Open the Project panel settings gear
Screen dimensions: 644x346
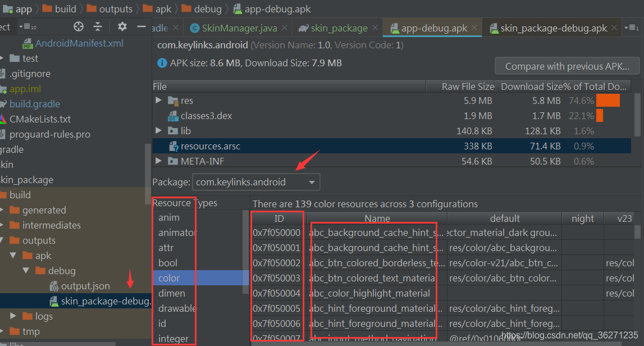tap(121, 26)
